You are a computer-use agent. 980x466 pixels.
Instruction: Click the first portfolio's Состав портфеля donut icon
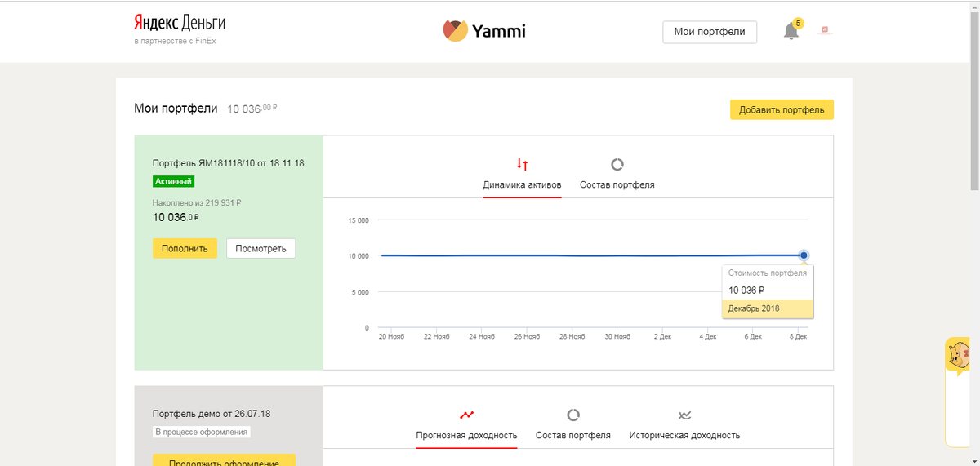617,164
